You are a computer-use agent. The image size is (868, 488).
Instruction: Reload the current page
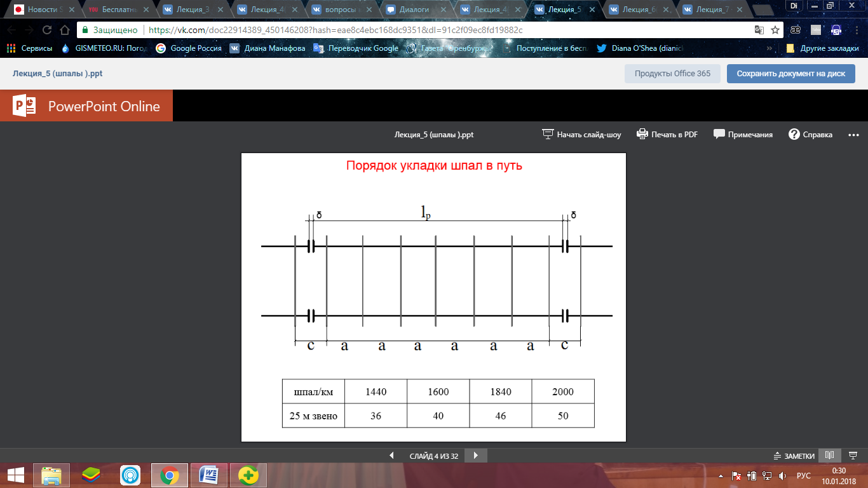[47, 30]
